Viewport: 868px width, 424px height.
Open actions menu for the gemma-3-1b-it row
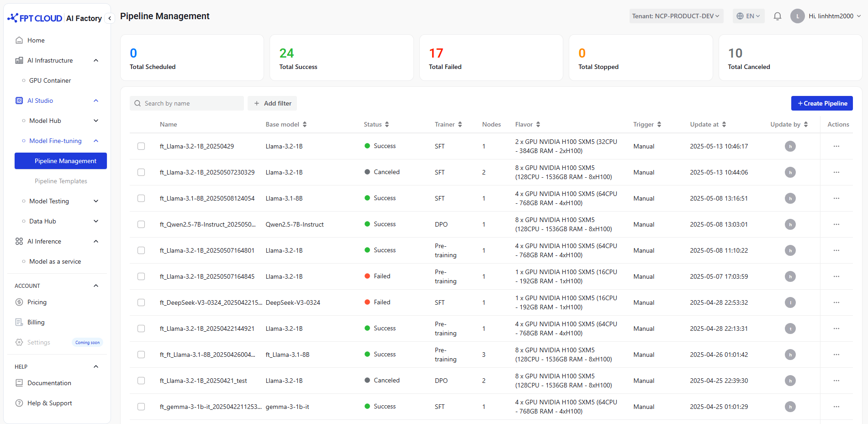(x=836, y=407)
